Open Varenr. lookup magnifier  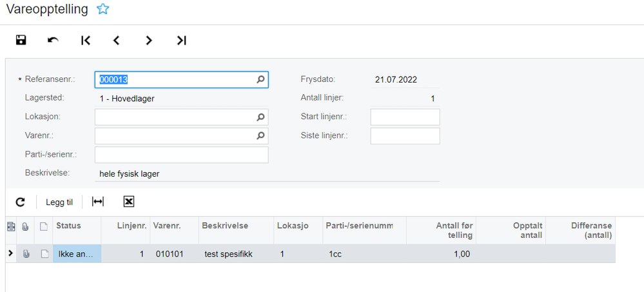261,135
